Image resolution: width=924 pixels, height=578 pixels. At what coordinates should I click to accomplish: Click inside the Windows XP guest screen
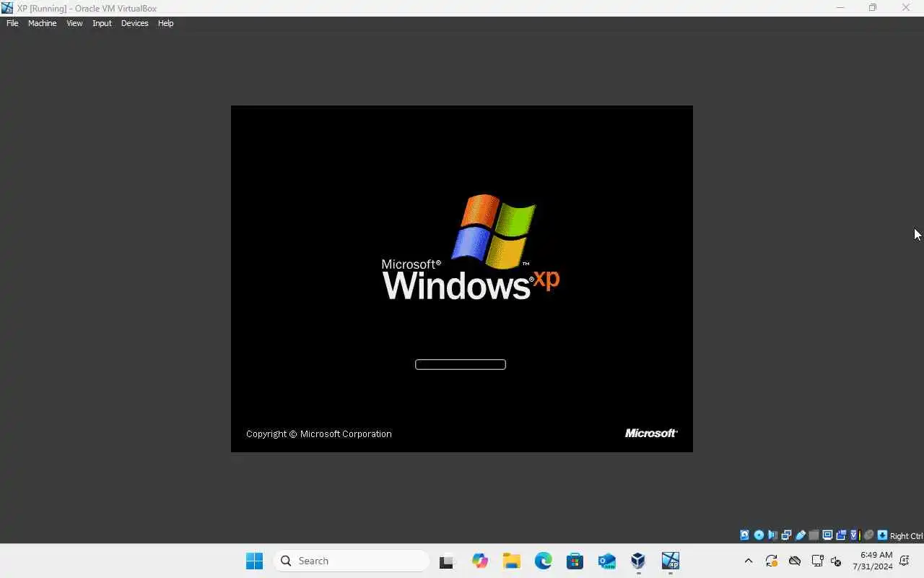462,279
